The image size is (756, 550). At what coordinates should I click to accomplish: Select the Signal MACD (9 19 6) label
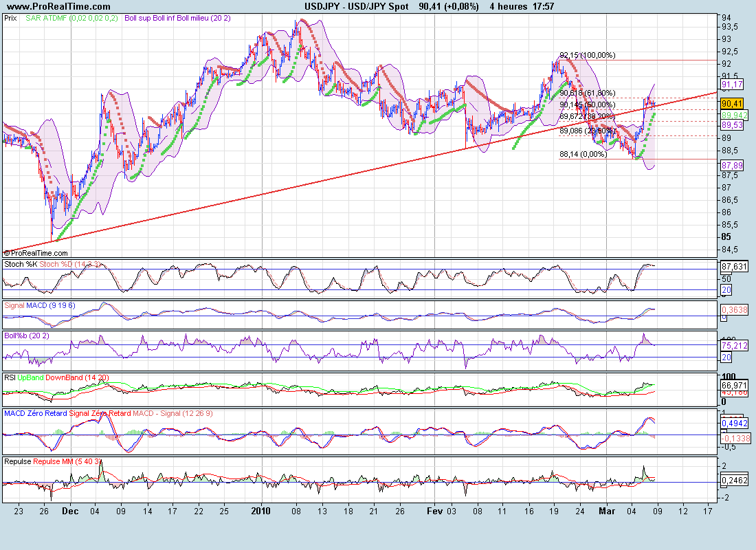40,305
